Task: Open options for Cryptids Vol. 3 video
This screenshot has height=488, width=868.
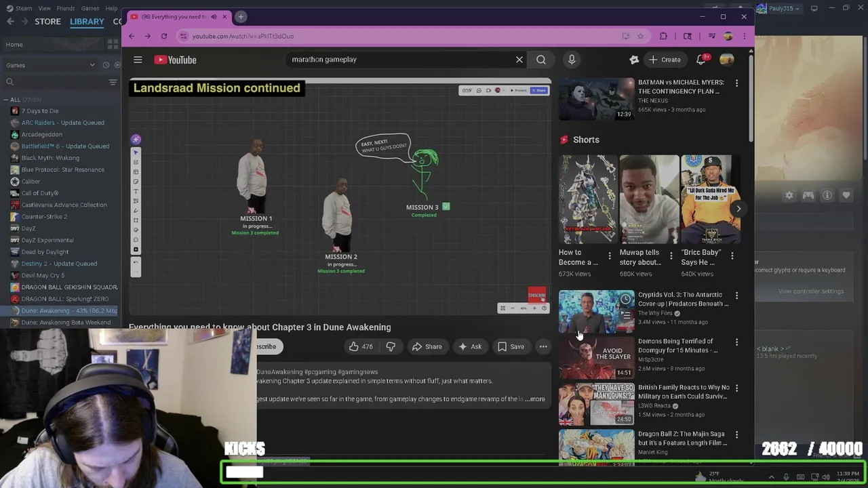Action: tap(736, 296)
